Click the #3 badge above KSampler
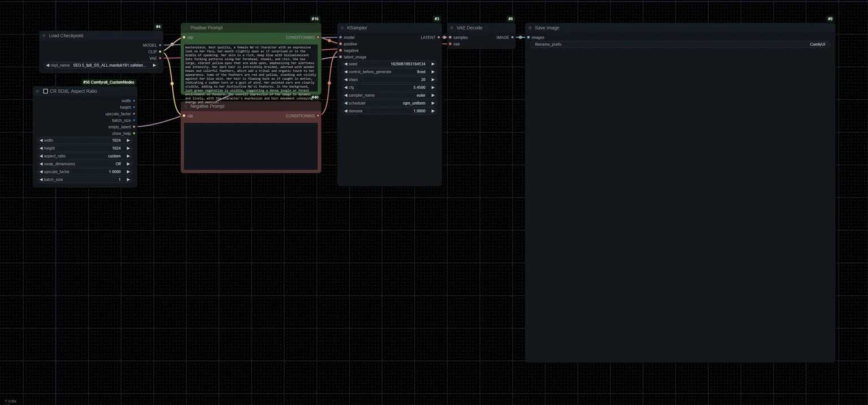The width and height of the screenshot is (868, 405). (437, 19)
